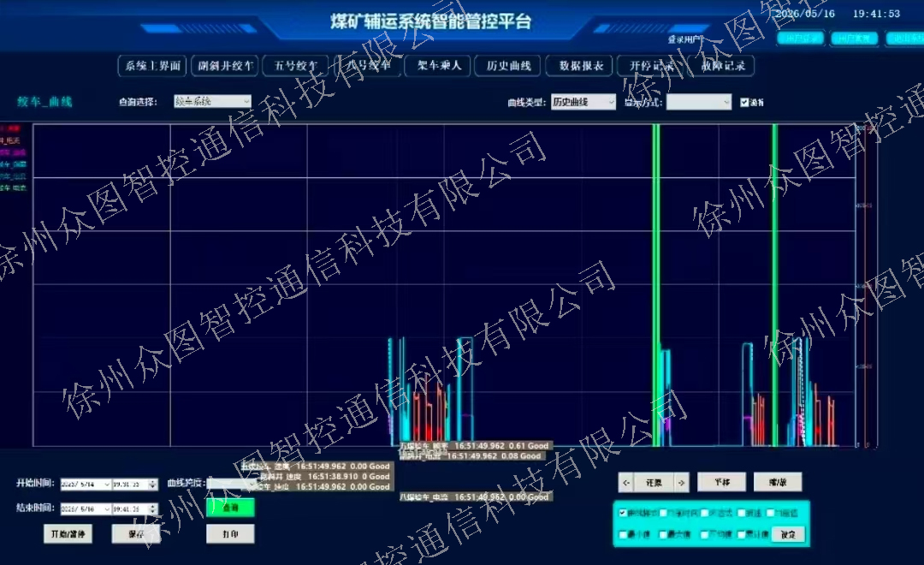Open the 结束时间 date picker dropdown
The image size is (924, 565).
[x=107, y=509]
